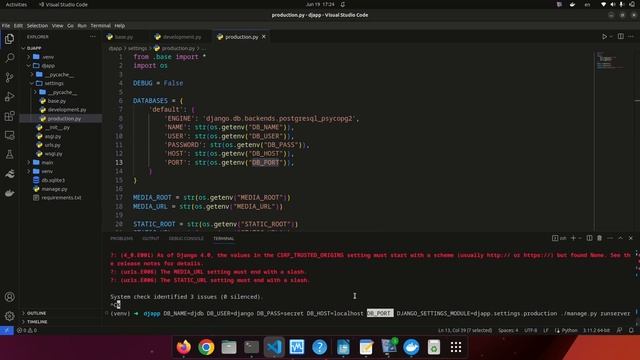
Task: Open the Docker Desktop tray icon in top bar
Action: [x=572, y=4]
